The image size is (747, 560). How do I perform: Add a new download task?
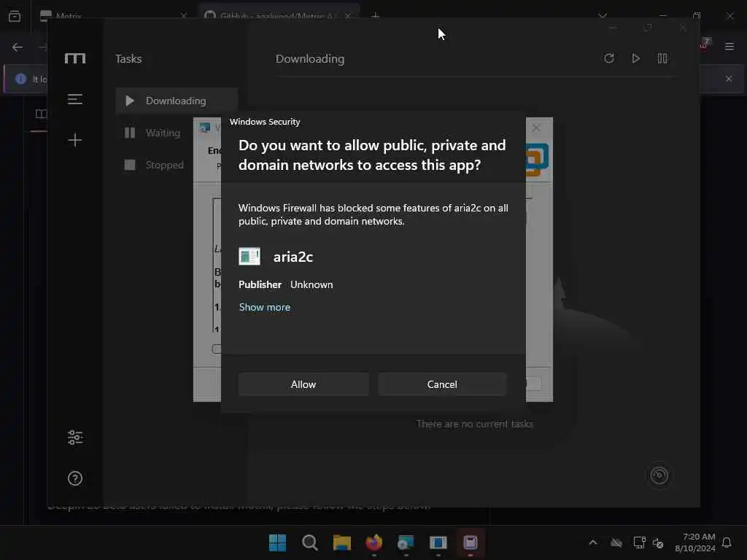pyautogui.click(x=75, y=140)
